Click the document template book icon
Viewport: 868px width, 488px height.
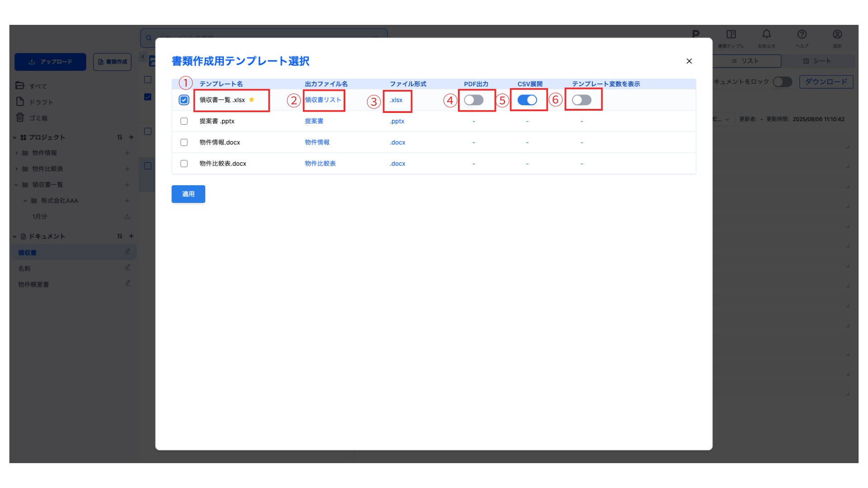731,35
